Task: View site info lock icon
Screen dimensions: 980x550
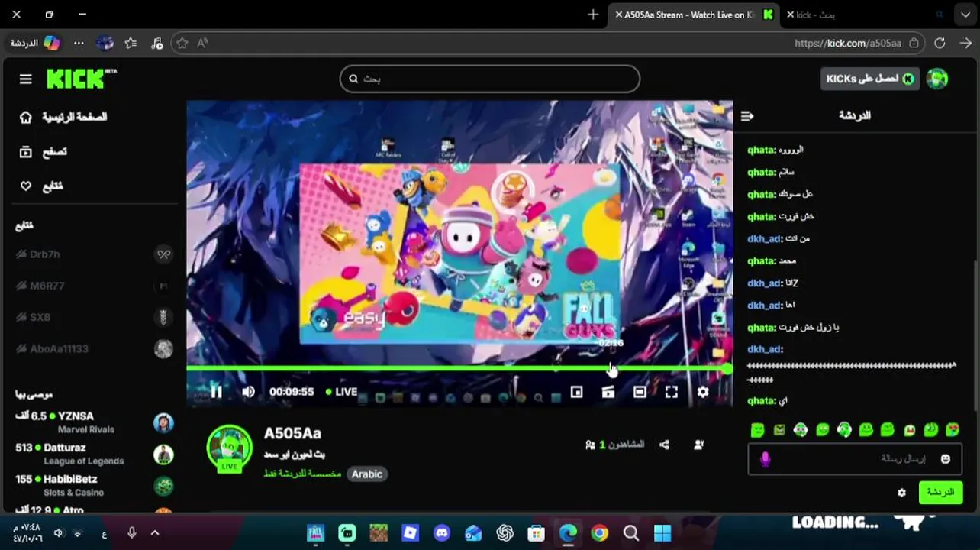Action: (914, 44)
